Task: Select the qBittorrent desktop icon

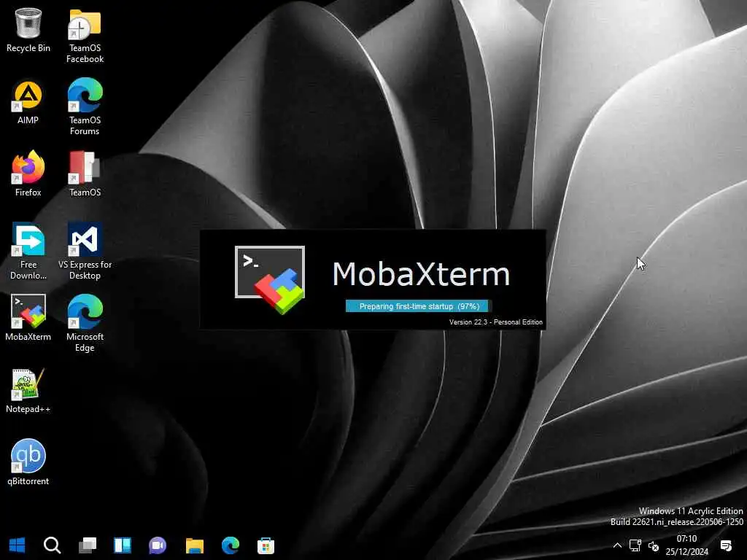Action: click(x=28, y=462)
